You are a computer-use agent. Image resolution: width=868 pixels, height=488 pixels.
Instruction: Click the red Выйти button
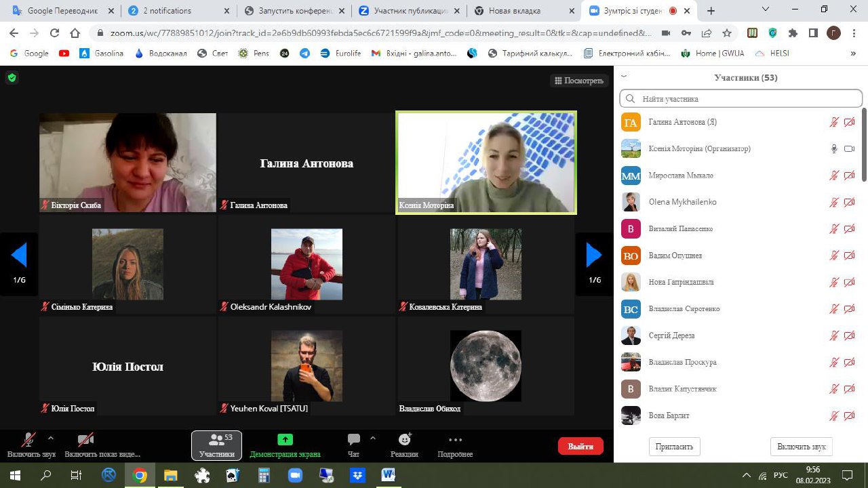(580, 446)
